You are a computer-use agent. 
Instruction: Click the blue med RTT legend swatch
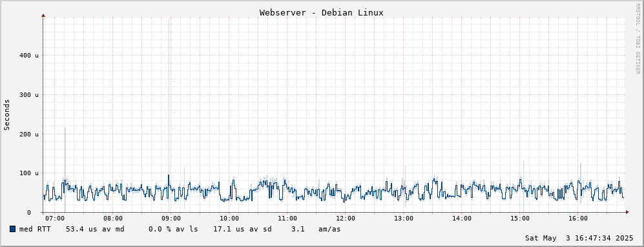coord(12,229)
